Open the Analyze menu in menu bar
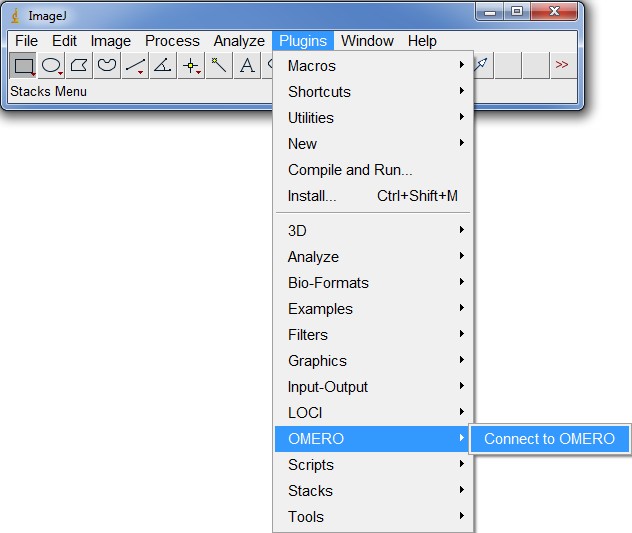This screenshot has height=533, width=632. [x=239, y=41]
